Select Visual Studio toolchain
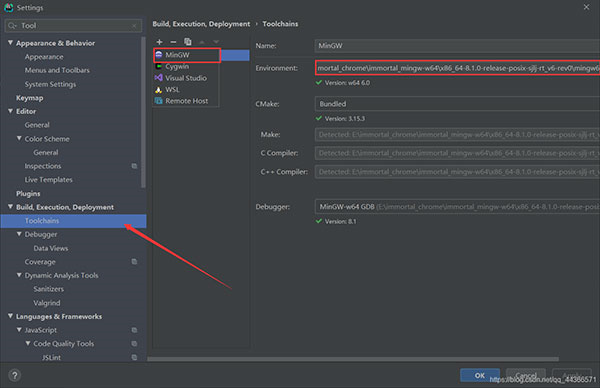The width and height of the screenshot is (600, 388). point(186,78)
